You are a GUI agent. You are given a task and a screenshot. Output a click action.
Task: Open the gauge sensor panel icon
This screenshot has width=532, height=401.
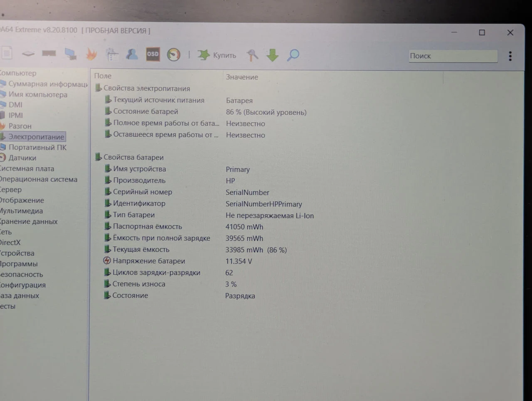[173, 54]
